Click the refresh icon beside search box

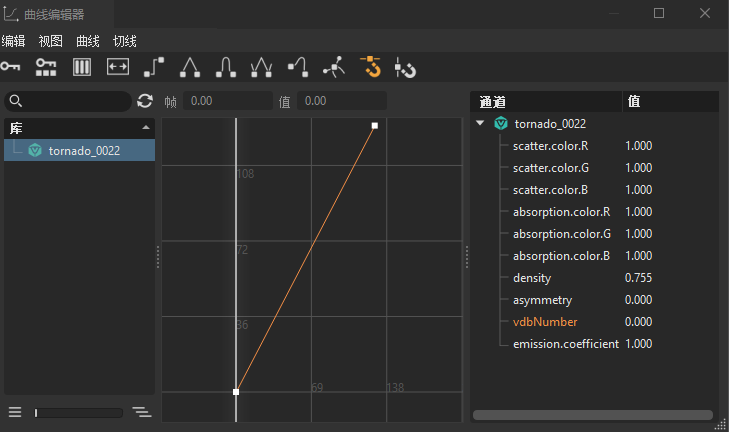click(145, 101)
